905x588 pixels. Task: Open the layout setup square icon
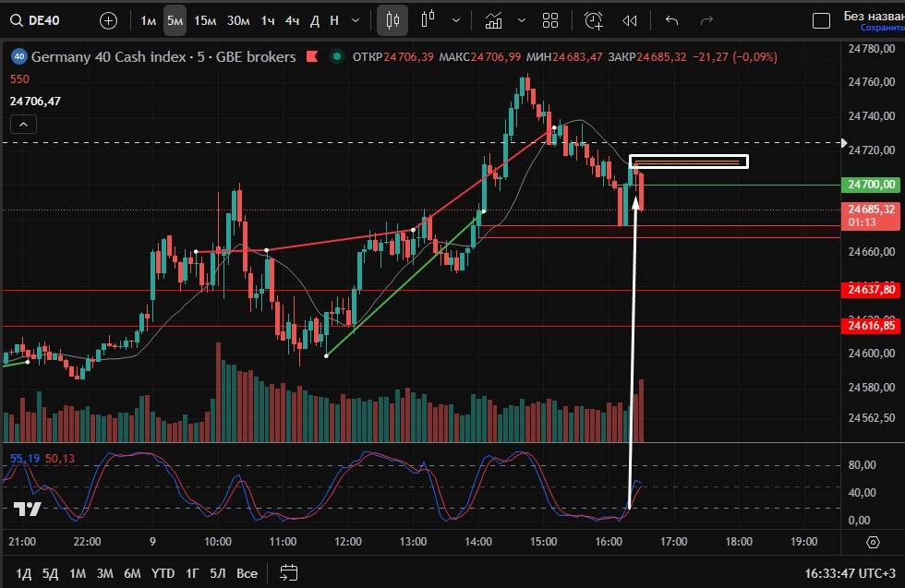tap(820, 20)
